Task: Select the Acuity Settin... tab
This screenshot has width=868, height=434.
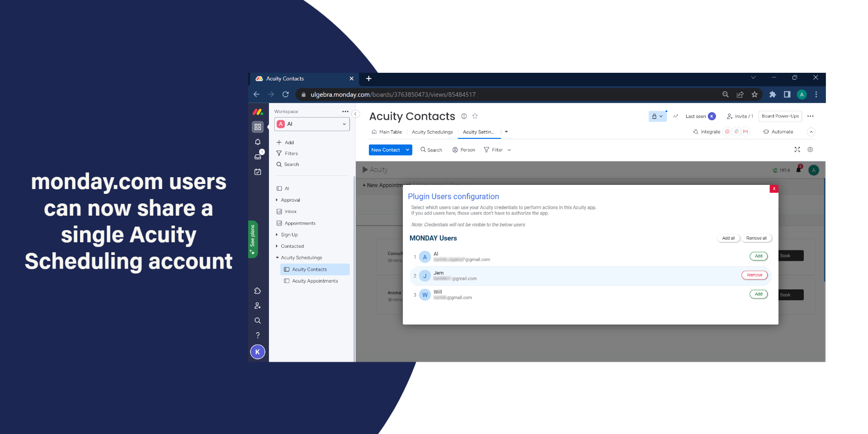Action: 479,132
